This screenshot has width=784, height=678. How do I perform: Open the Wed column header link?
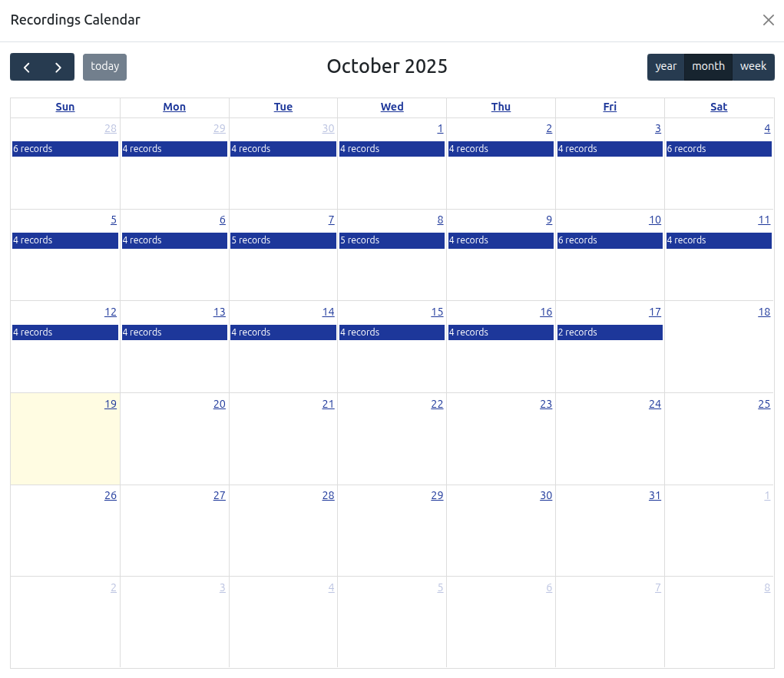392,107
